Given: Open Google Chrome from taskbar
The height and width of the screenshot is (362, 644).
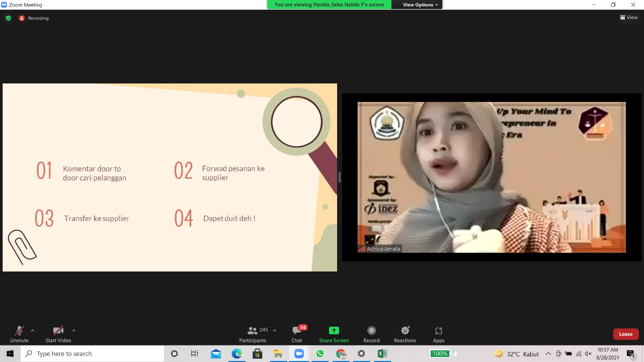Looking at the screenshot, I should (341, 353).
